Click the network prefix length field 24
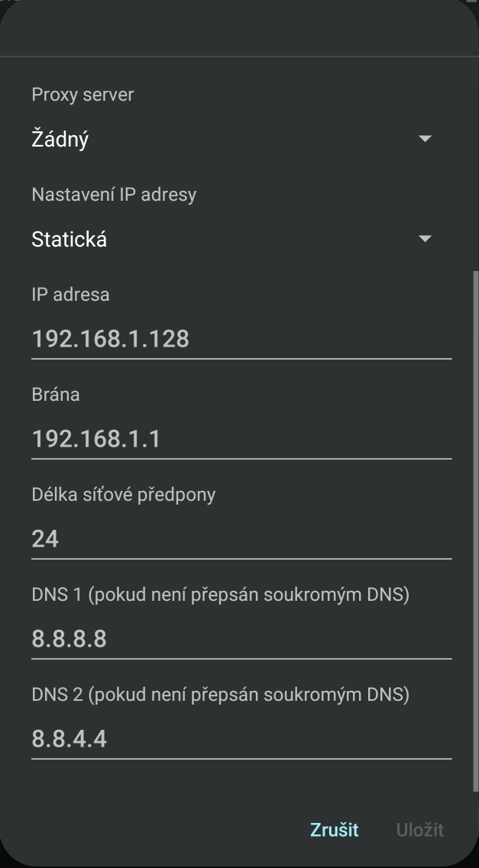This screenshot has height=868, width=479. 241,540
